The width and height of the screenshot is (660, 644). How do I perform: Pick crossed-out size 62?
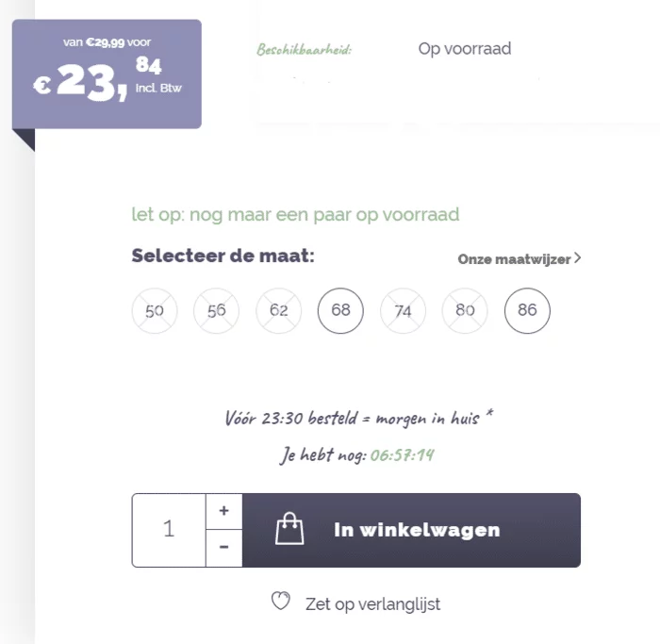coord(279,310)
